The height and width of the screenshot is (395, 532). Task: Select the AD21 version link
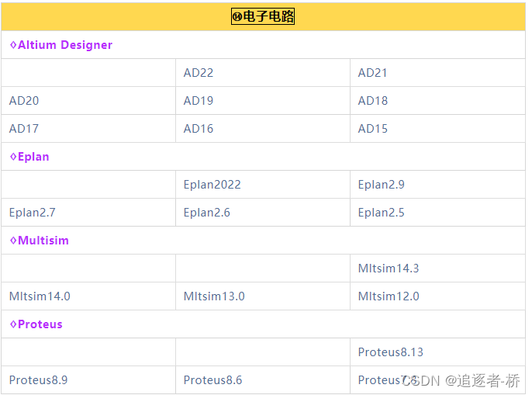click(372, 73)
